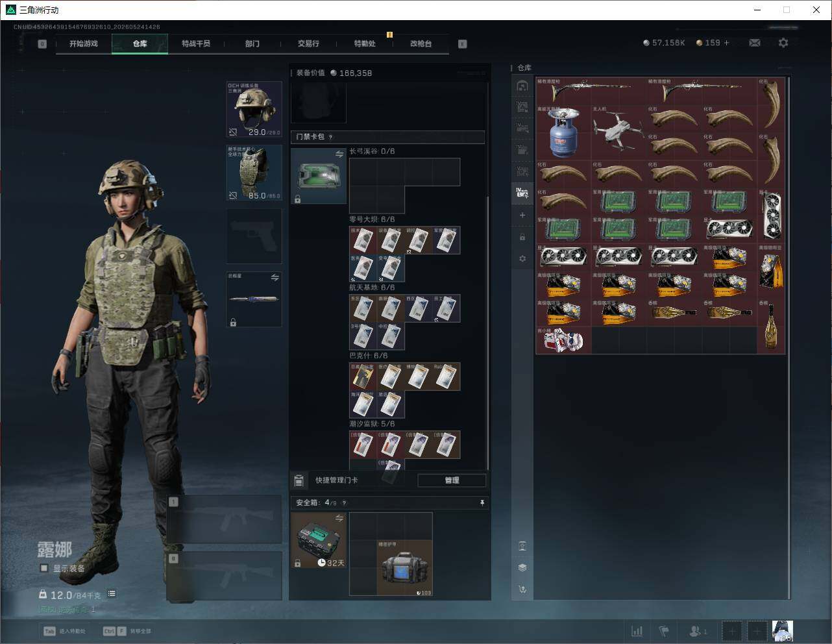Select the equipped body armor slot
832x644 pixels.
click(x=254, y=173)
